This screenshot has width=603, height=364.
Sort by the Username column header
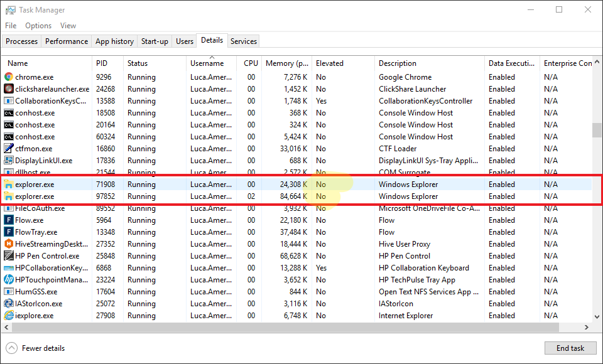point(211,63)
